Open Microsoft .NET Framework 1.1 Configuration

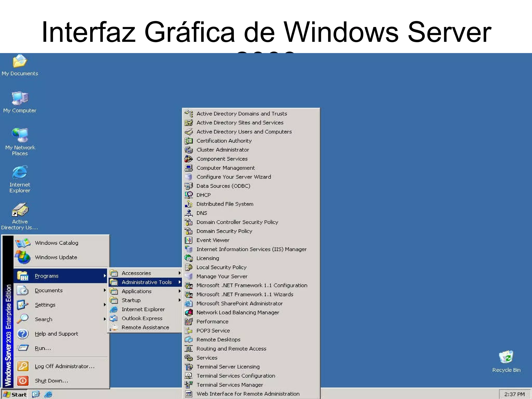coord(251,285)
